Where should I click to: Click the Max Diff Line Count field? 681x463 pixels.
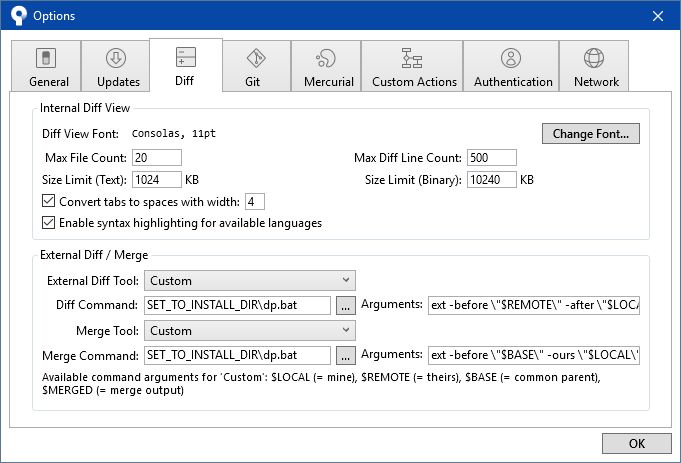[x=492, y=158]
